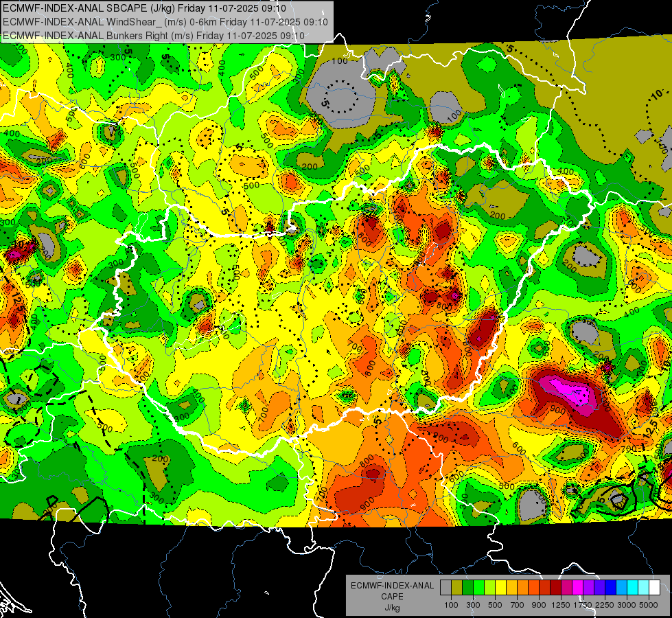This screenshot has height=618, width=672.
Task: Click the bright green legend swatch
Action: [478, 588]
